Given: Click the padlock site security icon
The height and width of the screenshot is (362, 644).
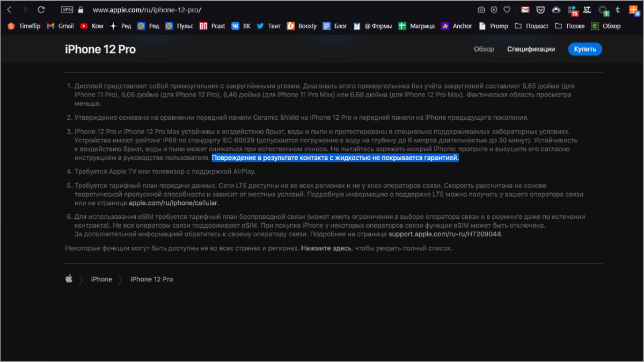Looking at the screenshot, I should click(81, 10).
